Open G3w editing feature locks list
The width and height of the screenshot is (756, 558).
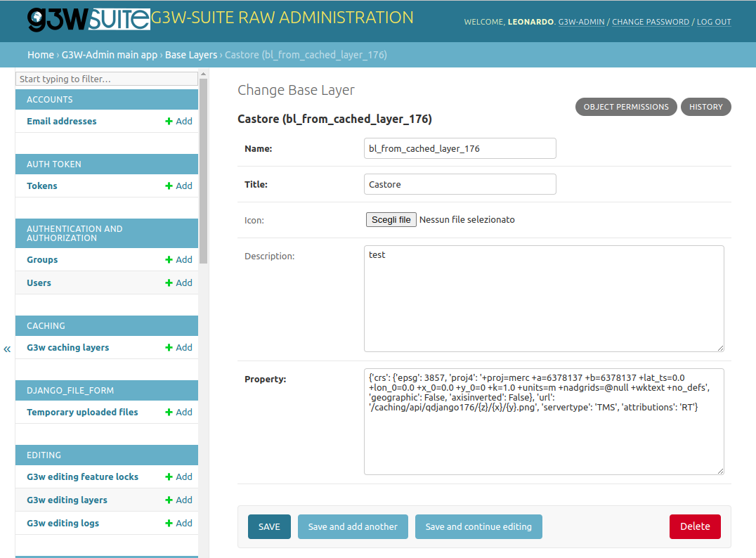[x=82, y=476]
